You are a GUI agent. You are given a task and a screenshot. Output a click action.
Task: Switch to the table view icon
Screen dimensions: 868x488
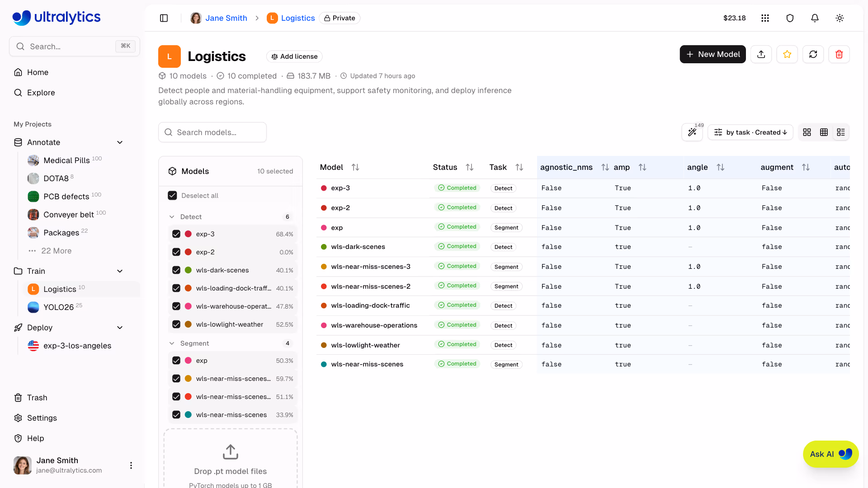click(824, 132)
